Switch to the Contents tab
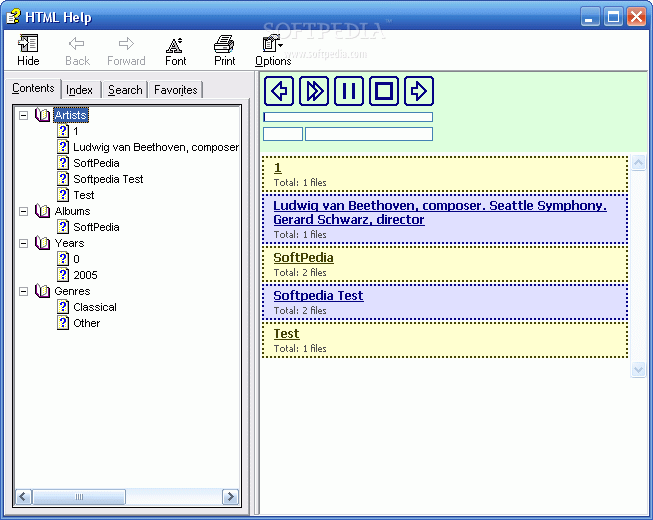The image size is (653, 520). (x=33, y=88)
